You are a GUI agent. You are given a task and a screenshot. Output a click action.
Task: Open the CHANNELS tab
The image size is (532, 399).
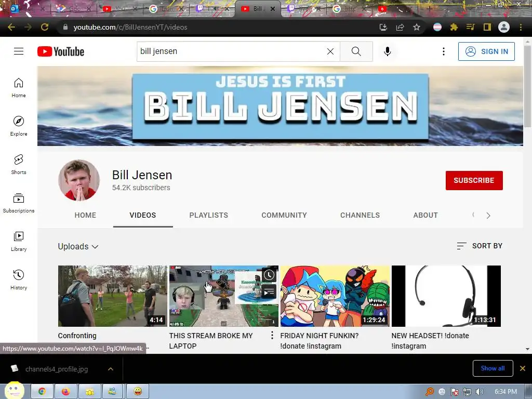[360, 215]
